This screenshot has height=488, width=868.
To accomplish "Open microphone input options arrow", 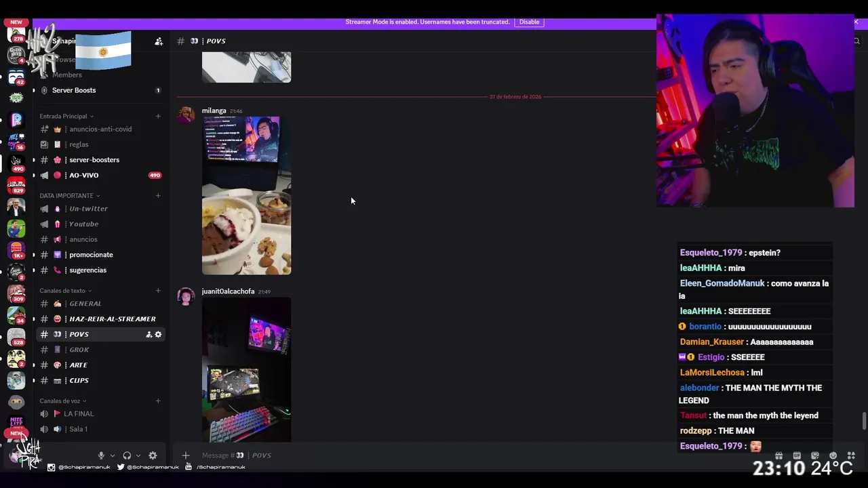I will pyautogui.click(x=113, y=455).
